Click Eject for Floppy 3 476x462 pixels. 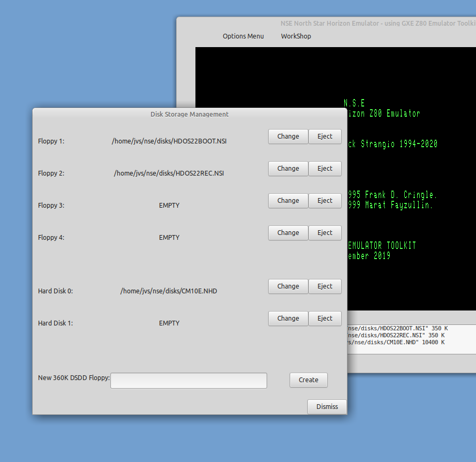point(325,201)
